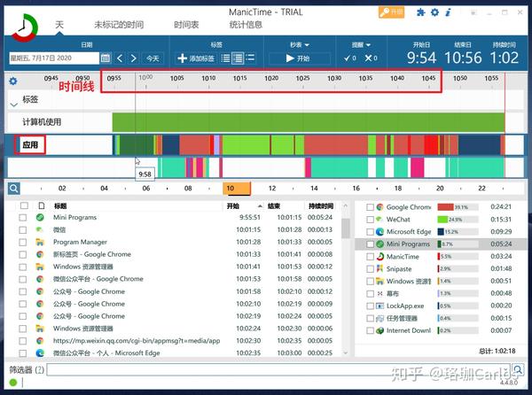Open the 时间表 timesheet tab
The width and height of the screenshot is (532, 395).
[x=186, y=25]
